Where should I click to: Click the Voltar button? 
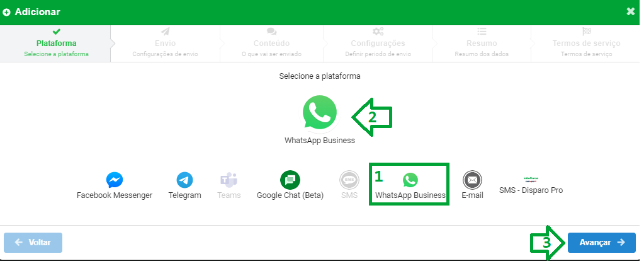point(33,243)
